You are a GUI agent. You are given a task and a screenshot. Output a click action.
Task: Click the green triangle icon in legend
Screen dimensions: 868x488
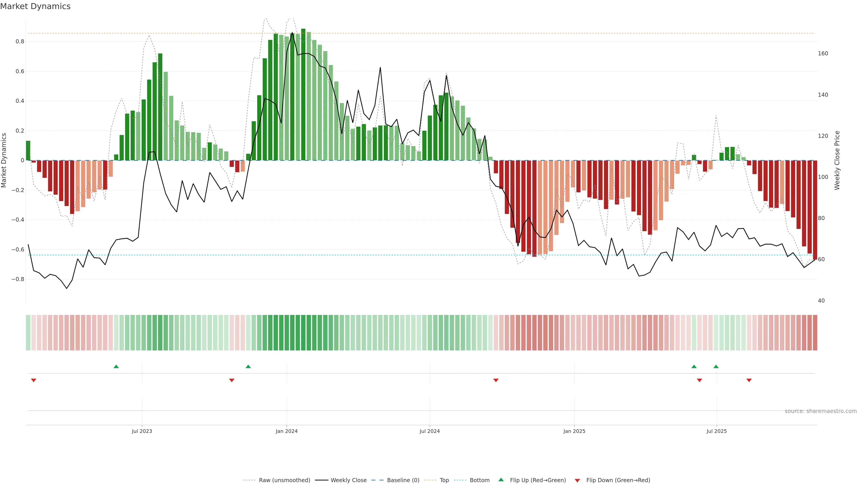[501, 480]
